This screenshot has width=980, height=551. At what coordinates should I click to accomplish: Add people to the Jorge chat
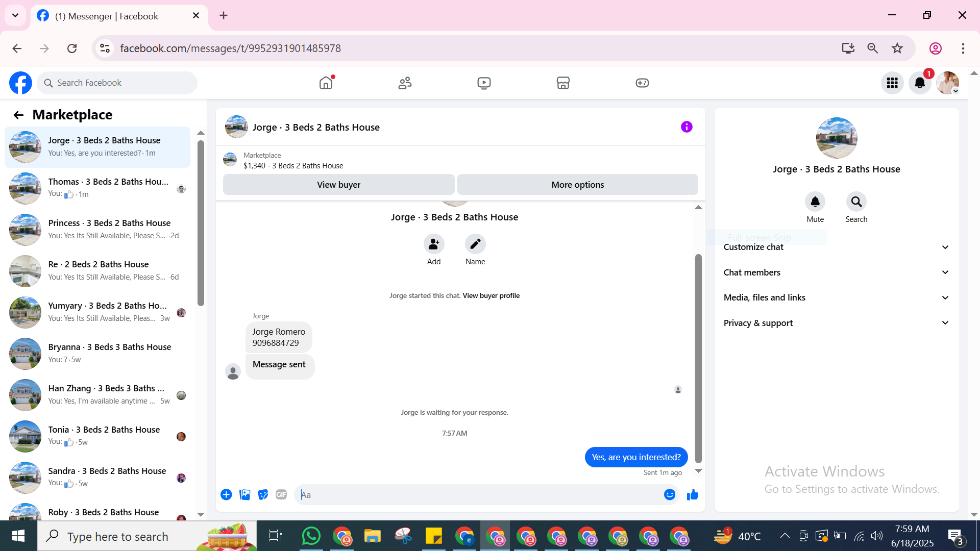[x=434, y=244]
